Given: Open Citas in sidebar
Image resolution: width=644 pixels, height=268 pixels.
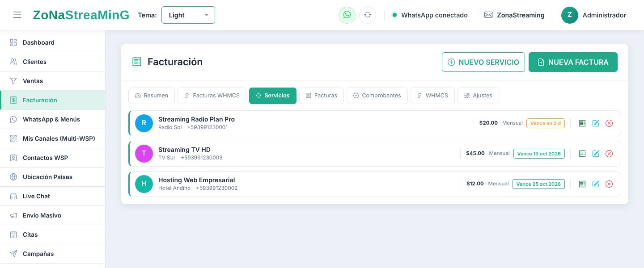Looking at the screenshot, I should point(53,234).
